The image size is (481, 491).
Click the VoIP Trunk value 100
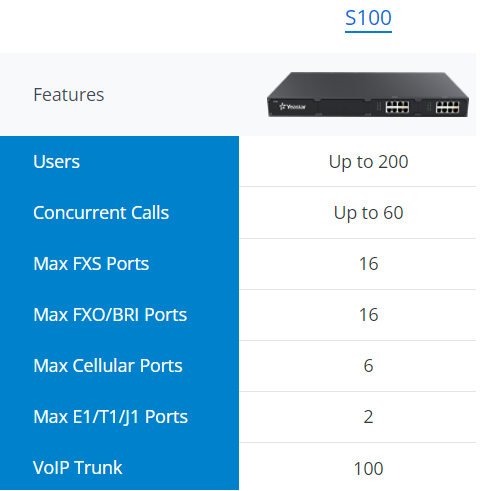click(368, 469)
